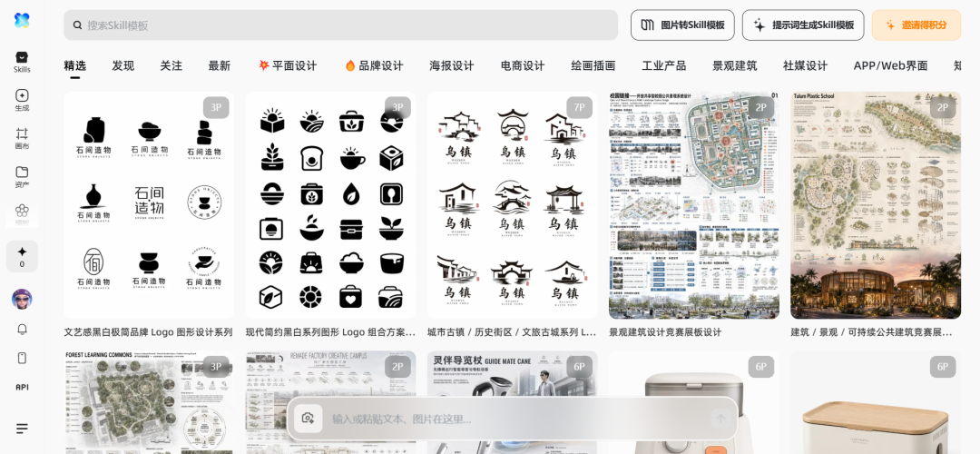Open the black-and-white food icon set thumbnail
Viewport: 980px width, 454px height.
tap(330, 205)
